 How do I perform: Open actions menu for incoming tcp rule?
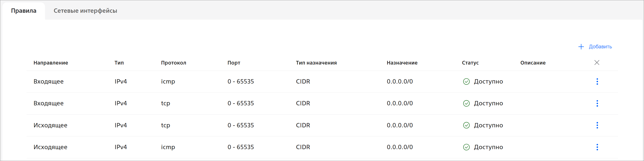coord(597,103)
